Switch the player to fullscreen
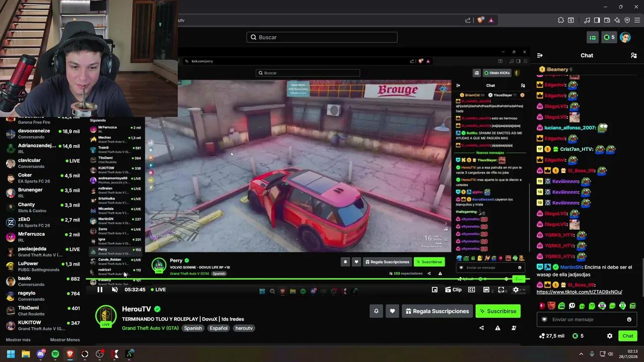This screenshot has height=362, width=644. [501, 290]
